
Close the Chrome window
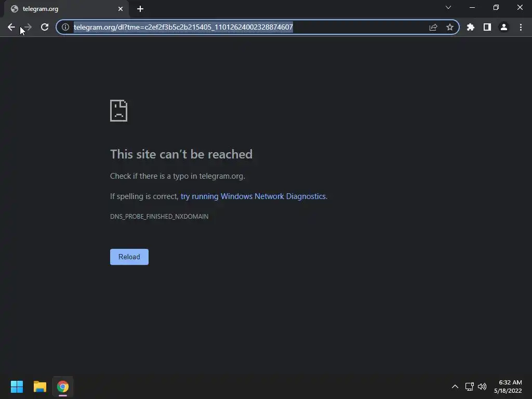click(x=520, y=7)
